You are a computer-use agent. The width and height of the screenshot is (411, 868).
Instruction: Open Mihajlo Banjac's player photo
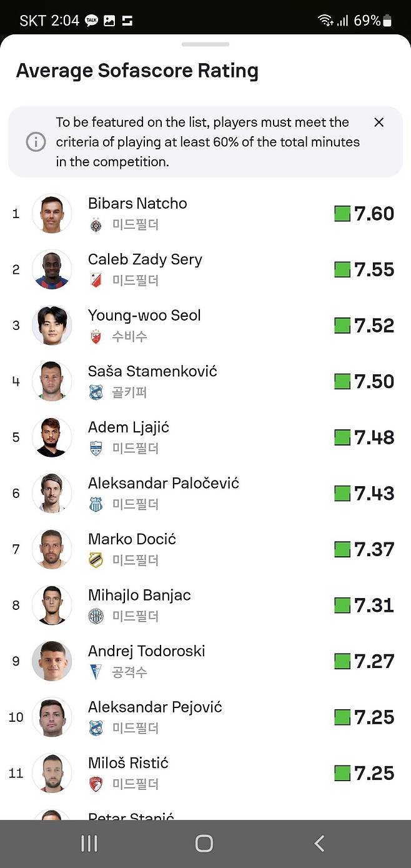point(52,605)
